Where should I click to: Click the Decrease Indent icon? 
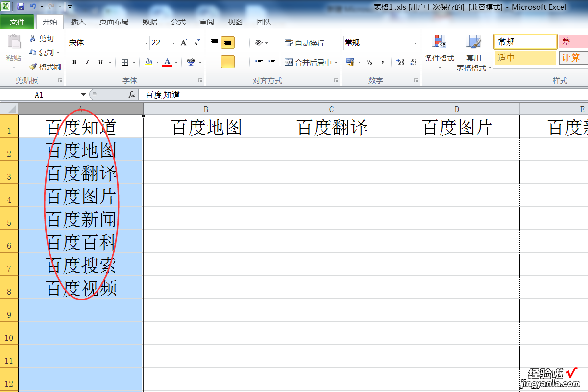point(259,62)
